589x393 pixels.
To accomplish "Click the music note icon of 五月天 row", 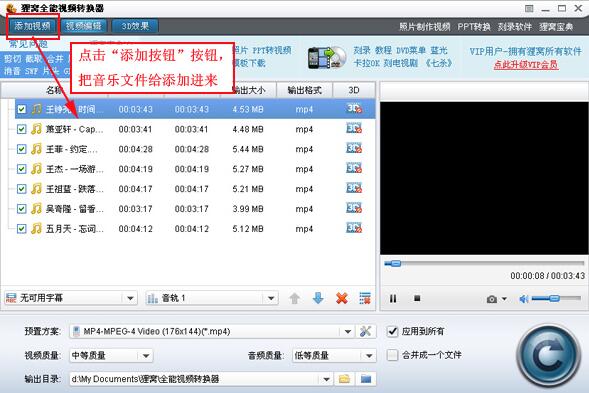I will [x=36, y=229].
